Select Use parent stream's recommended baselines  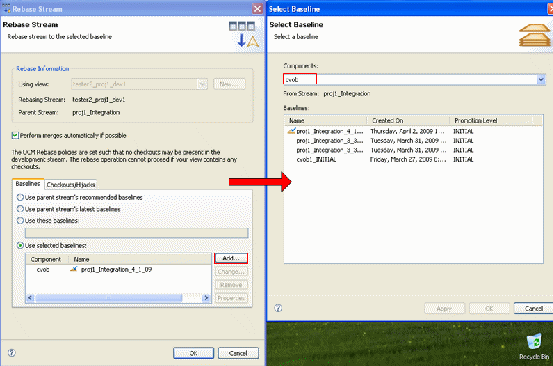(20, 197)
